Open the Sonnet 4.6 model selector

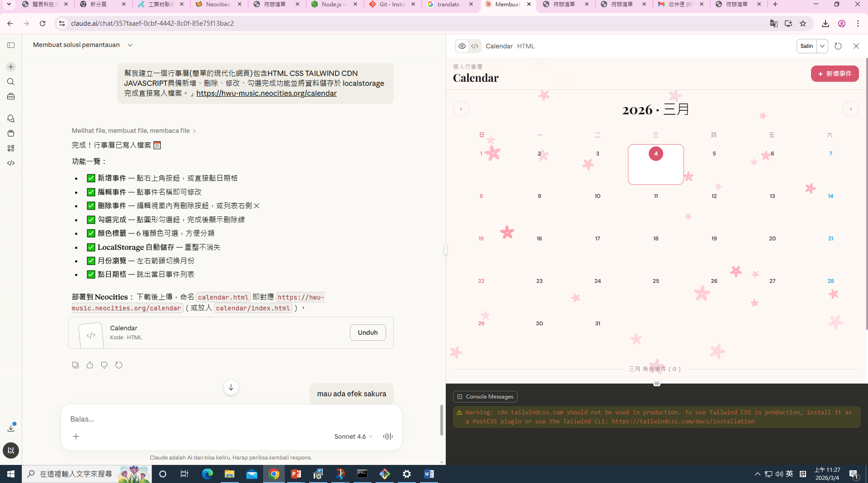click(x=353, y=436)
